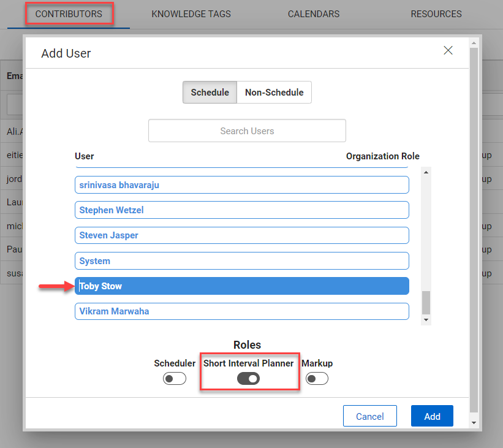Choose Vikram Marwaha as the user

(241, 311)
